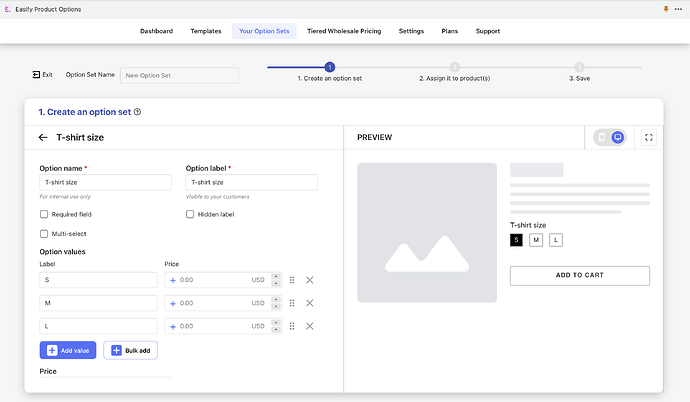Click the Bulk add button
The width and height of the screenshot is (690, 402).
[130, 350]
